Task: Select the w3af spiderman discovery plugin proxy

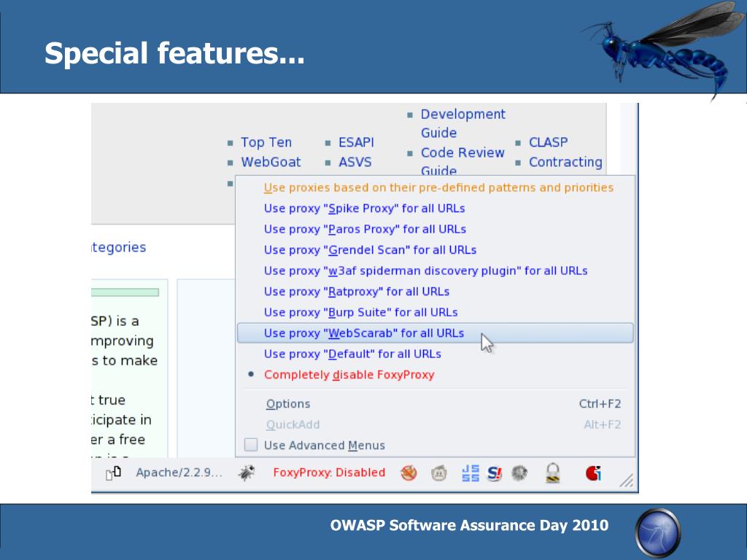Action: [x=436, y=271]
